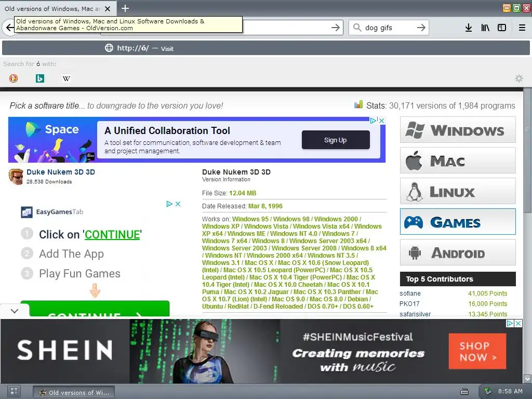Image resolution: width=532 pixels, height=399 pixels.
Task: Click the network tray icon
Action: tap(488, 392)
